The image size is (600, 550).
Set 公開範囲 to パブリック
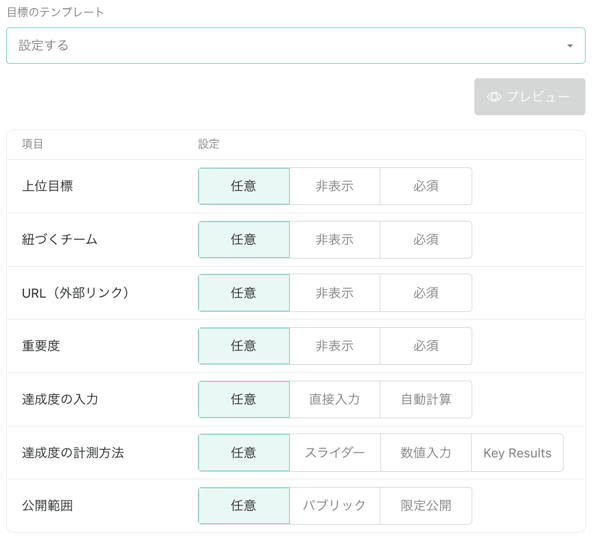334,506
